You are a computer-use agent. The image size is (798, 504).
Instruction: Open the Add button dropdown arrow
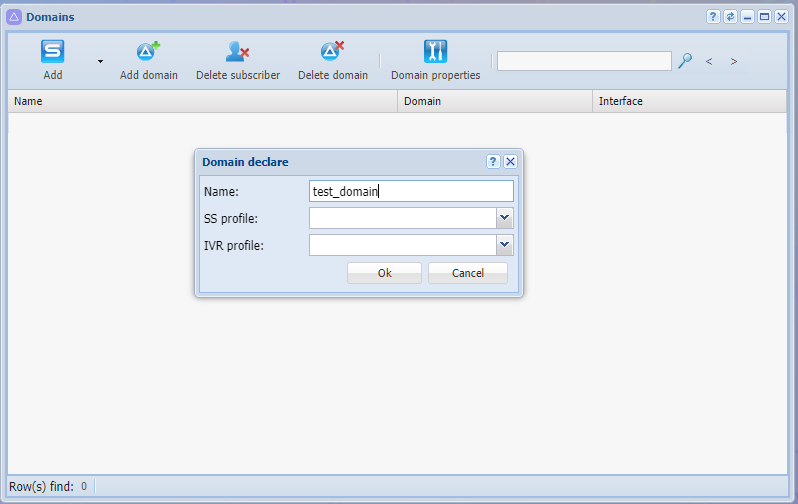coord(100,62)
